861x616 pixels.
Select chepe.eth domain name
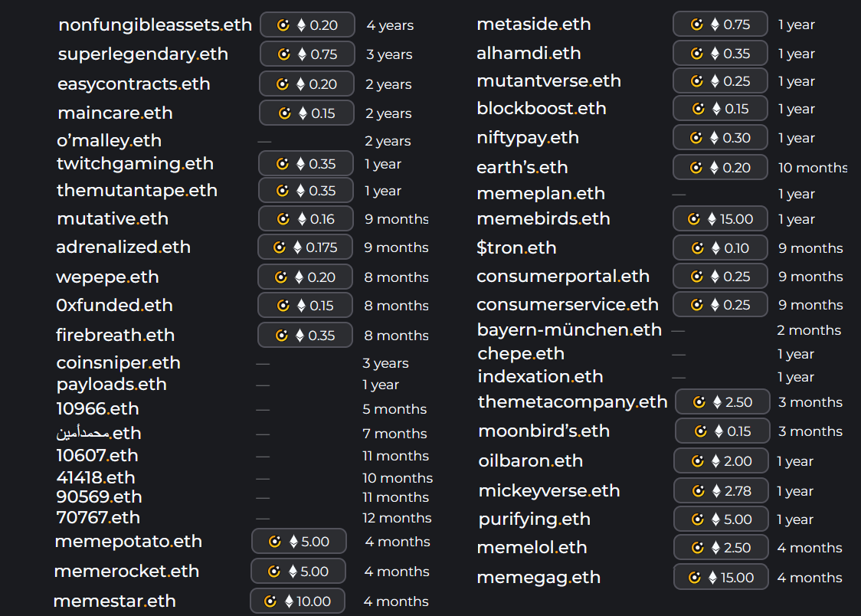tap(521, 354)
